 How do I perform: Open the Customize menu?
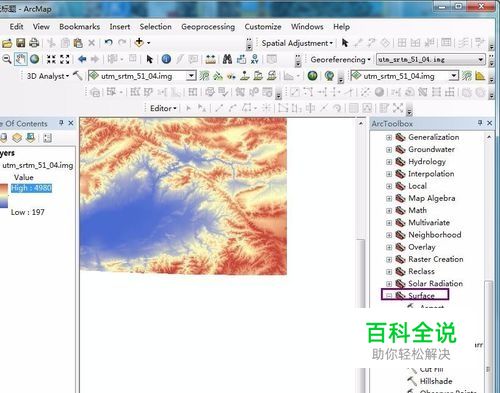[263, 27]
